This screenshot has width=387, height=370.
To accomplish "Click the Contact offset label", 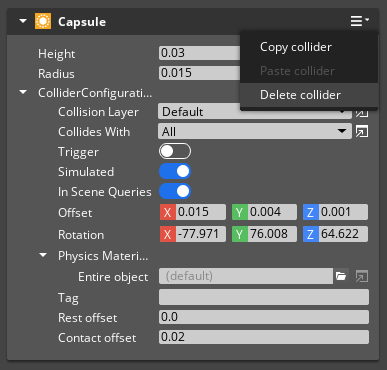I will pyautogui.click(x=97, y=338).
